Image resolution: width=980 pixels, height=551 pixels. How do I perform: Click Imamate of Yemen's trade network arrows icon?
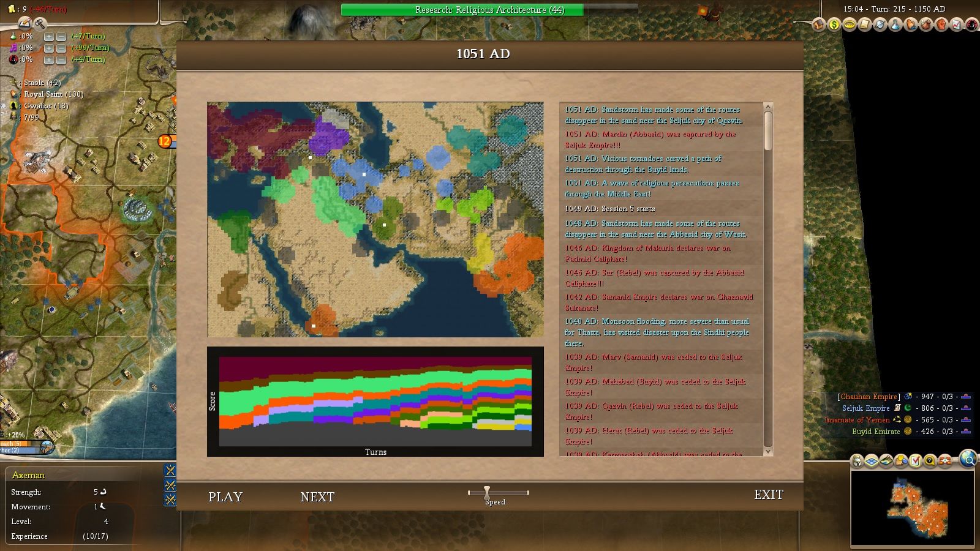[897, 419]
